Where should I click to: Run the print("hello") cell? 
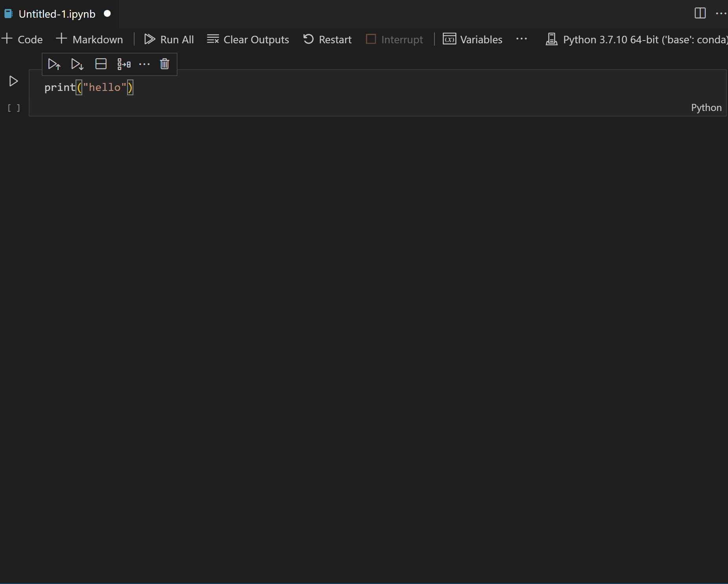tap(13, 81)
